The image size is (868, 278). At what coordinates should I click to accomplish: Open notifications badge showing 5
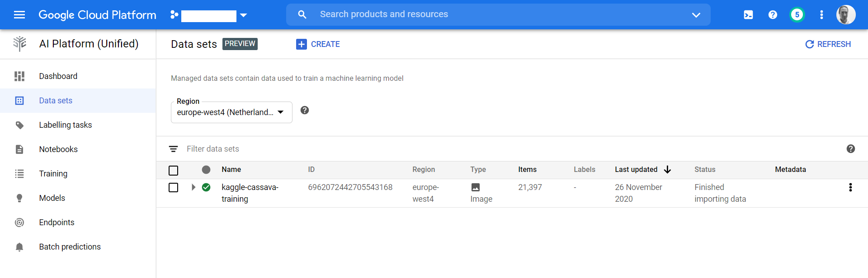[x=797, y=15]
